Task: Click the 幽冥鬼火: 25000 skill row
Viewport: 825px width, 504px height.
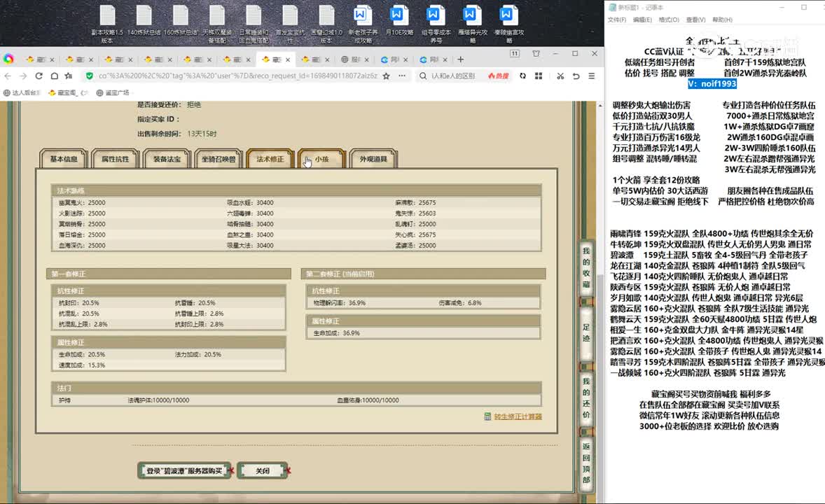Action: (82, 202)
